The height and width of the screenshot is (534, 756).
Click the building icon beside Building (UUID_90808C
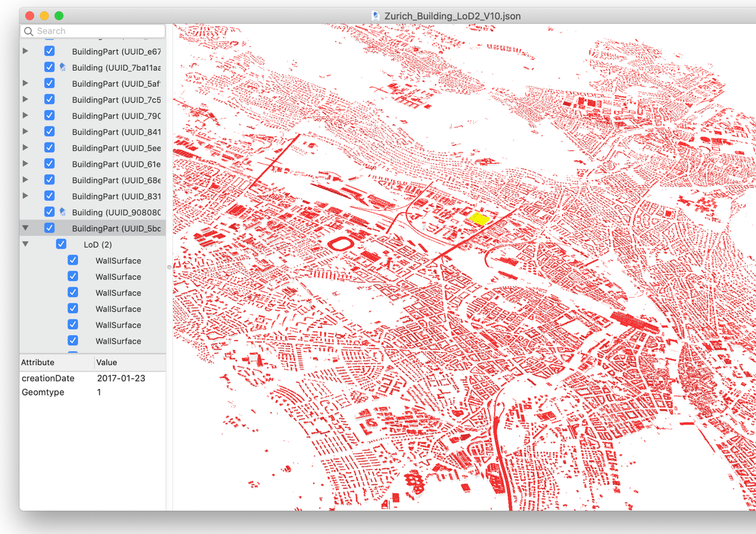click(x=62, y=212)
